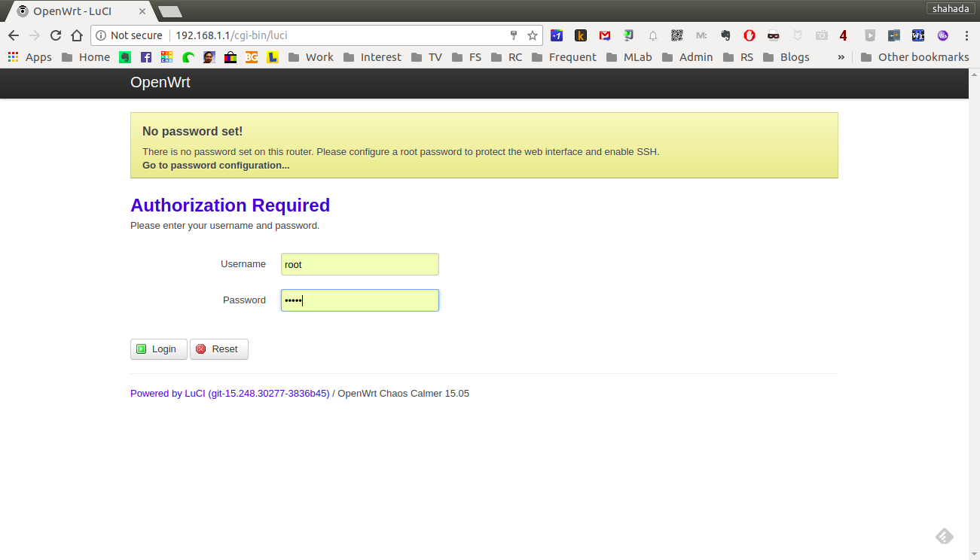Expand the TV bookmarks folder
The image size is (980, 560).
pyautogui.click(x=426, y=57)
